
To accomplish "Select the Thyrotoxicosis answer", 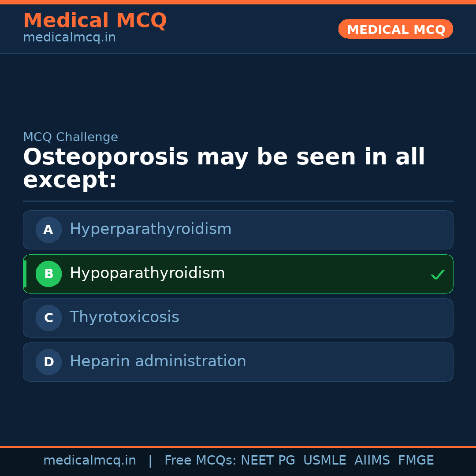I will coord(124,317).
